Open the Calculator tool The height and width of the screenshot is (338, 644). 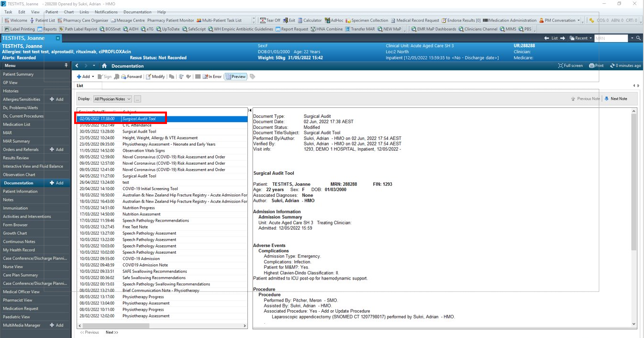click(x=310, y=21)
